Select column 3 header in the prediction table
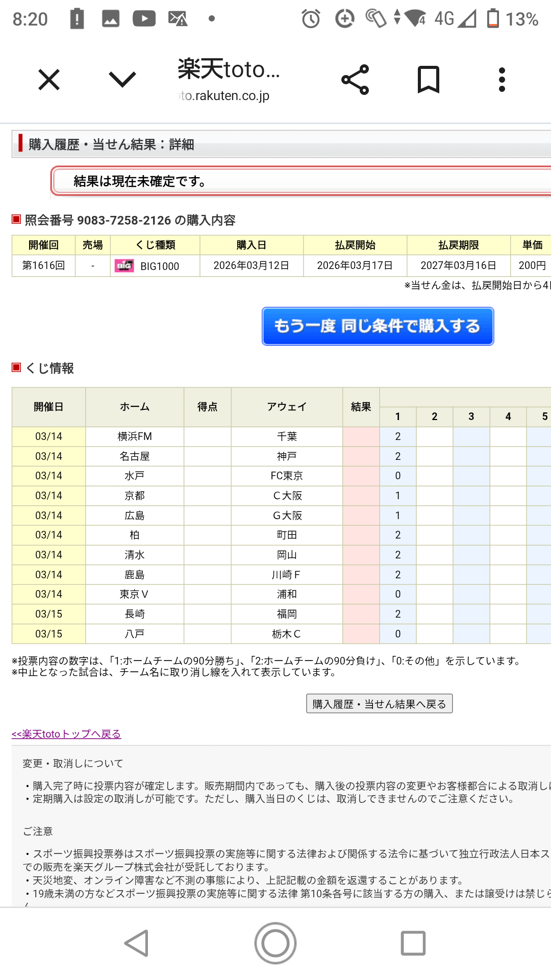Screen dimensions: 551x980 point(471,416)
